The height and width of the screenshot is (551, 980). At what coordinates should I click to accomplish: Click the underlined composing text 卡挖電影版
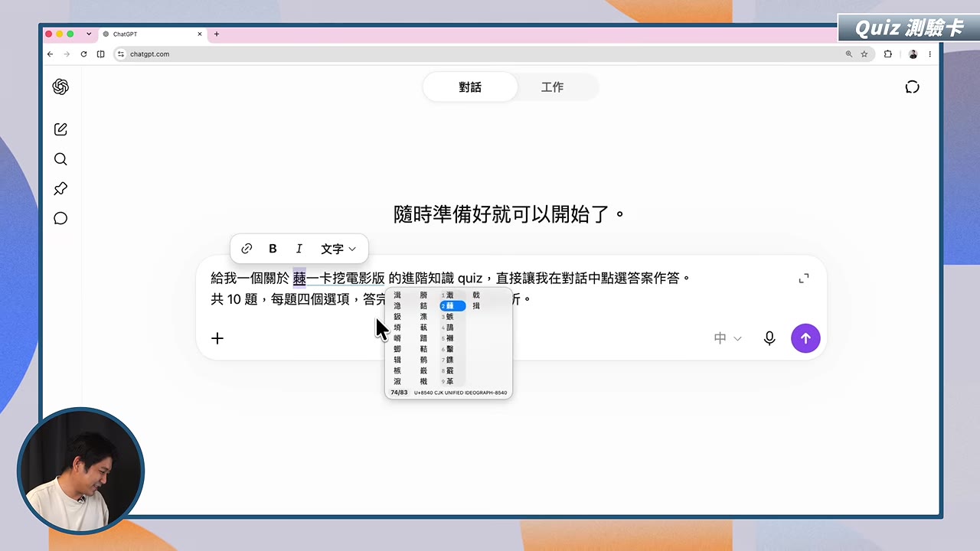pos(351,279)
